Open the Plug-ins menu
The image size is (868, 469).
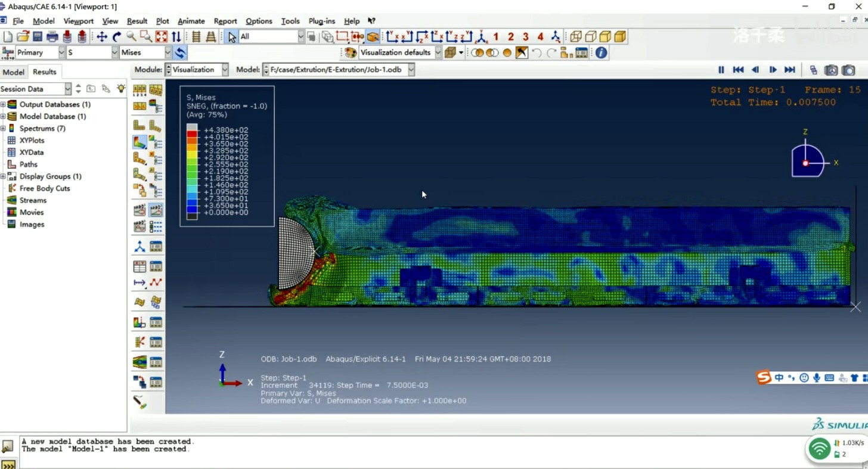pos(322,21)
